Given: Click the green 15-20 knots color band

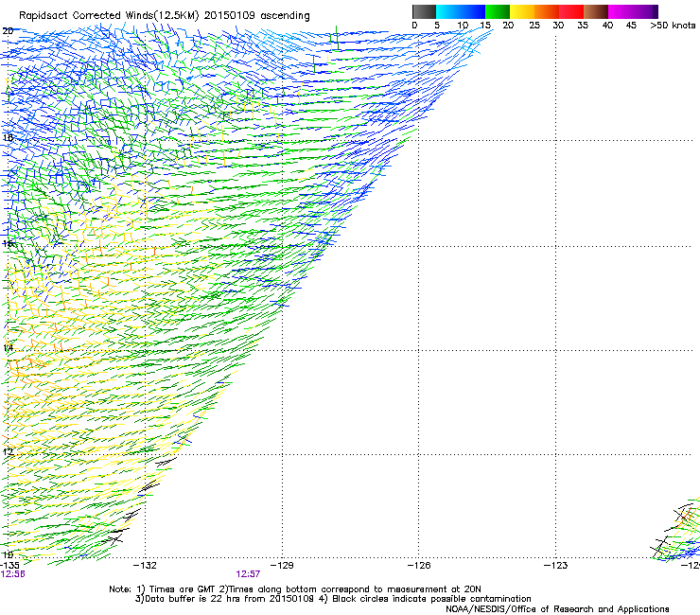Looking at the screenshot, I should [x=498, y=11].
